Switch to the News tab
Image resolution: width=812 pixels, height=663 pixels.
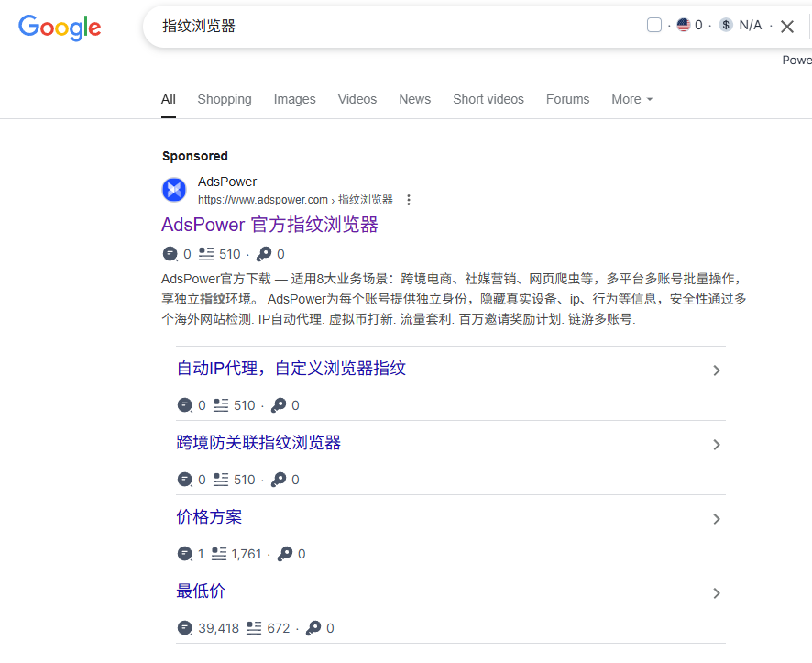(x=415, y=99)
